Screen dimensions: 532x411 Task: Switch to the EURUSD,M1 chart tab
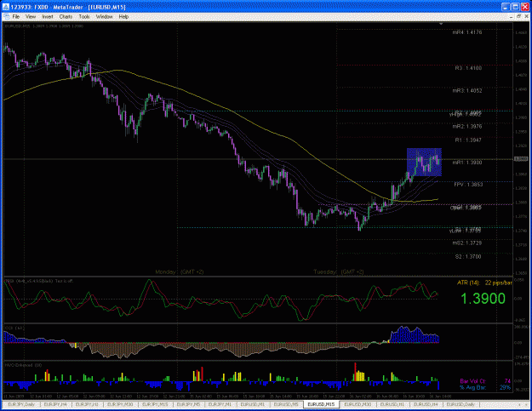(x=253, y=404)
